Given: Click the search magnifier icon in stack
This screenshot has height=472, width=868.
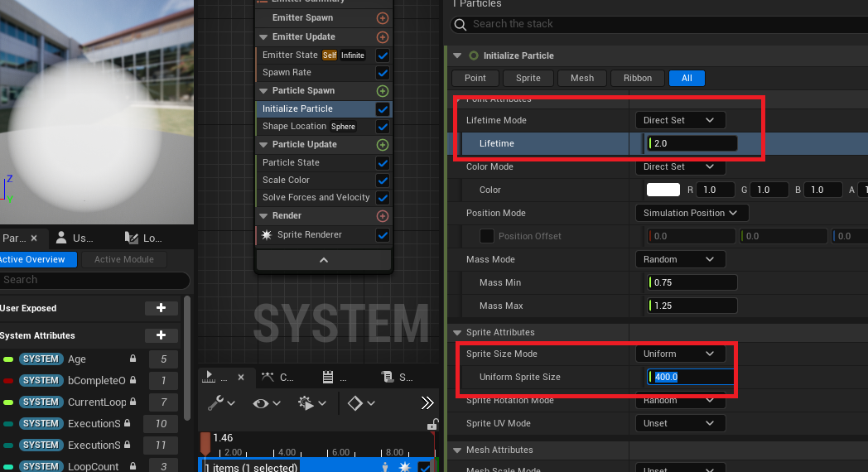Looking at the screenshot, I should 460,24.
